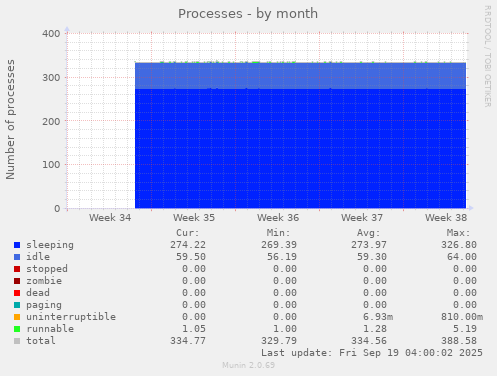This screenshot has width=497, height=376.
Task: Click the runnable legend color swatch
Action: [17, 329]
